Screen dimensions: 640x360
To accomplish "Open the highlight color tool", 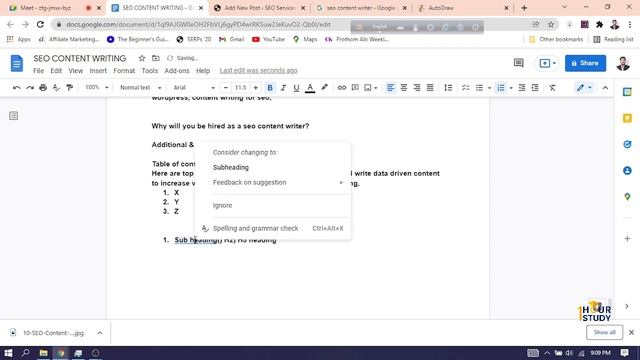I will 324,87.
